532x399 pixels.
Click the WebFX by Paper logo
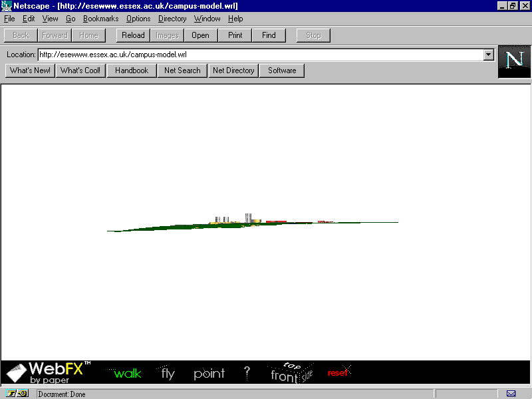[47, 372]
